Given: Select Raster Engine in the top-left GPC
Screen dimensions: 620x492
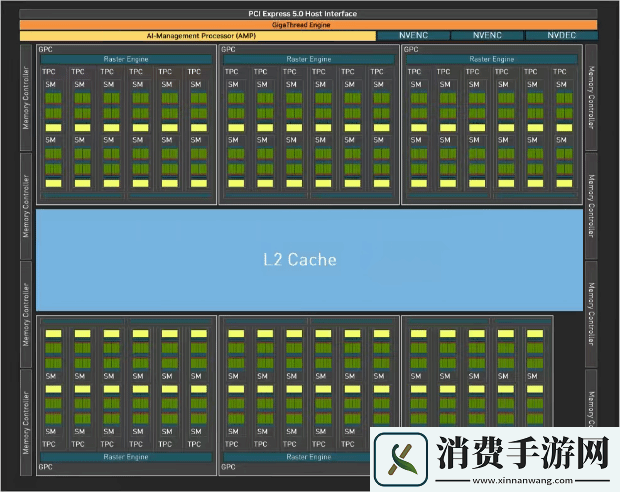Looking at the screenshot, I should coord(126,60).
